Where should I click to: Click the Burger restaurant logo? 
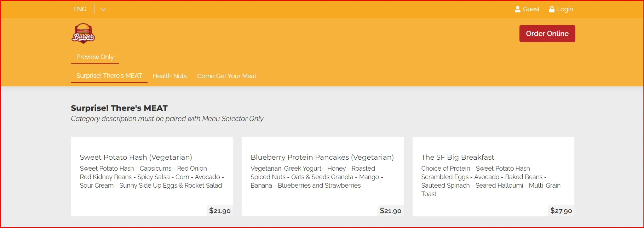pos(84,34)
